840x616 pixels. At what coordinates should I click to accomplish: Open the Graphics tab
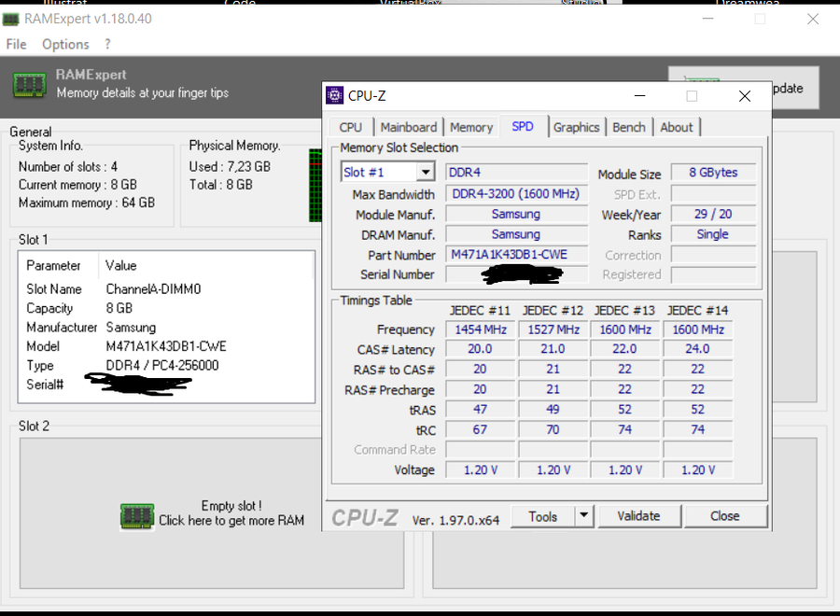[577, 128]
